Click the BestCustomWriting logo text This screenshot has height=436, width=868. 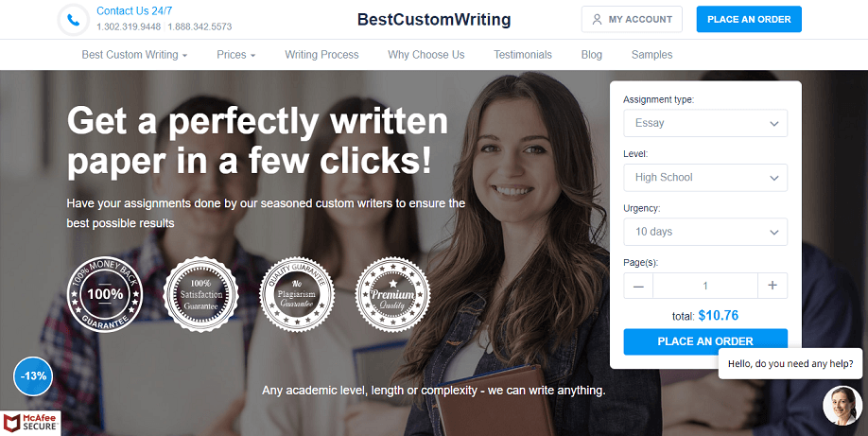[x=434, y=20]
